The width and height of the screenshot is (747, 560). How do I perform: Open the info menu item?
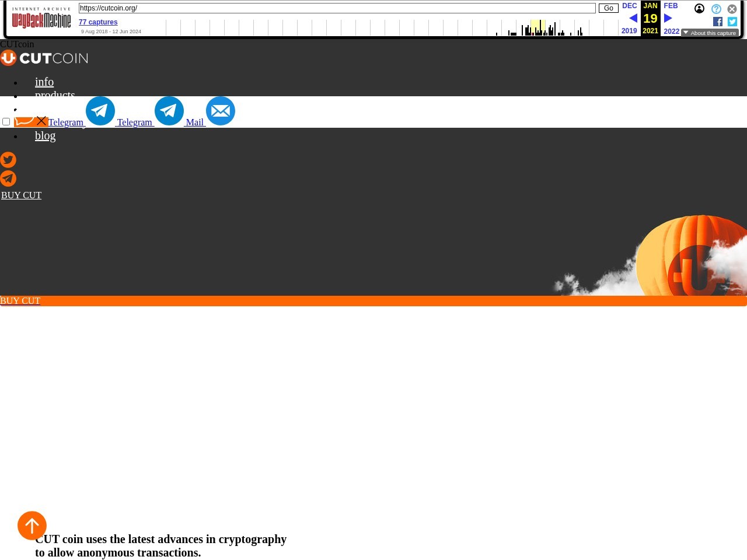(44, 82)
